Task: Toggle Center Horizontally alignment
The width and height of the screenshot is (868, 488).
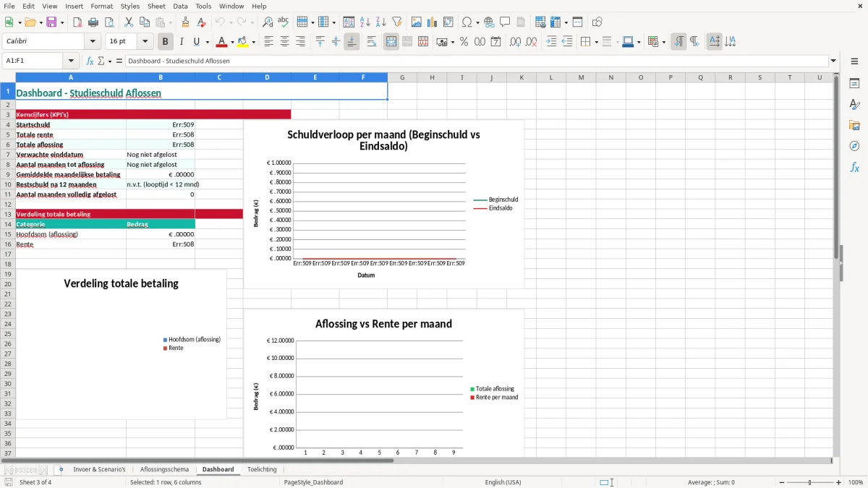Action: 285,42
